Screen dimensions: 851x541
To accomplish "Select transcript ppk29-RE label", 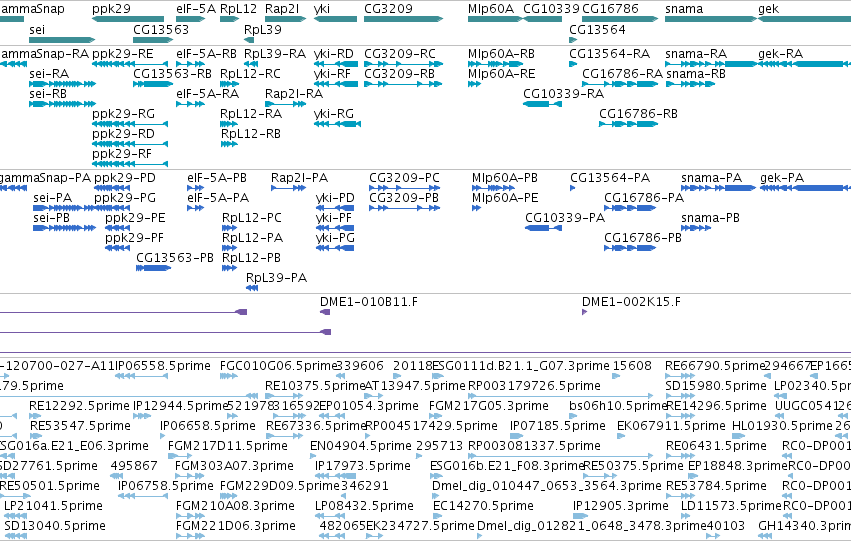I will pos(123,54).
